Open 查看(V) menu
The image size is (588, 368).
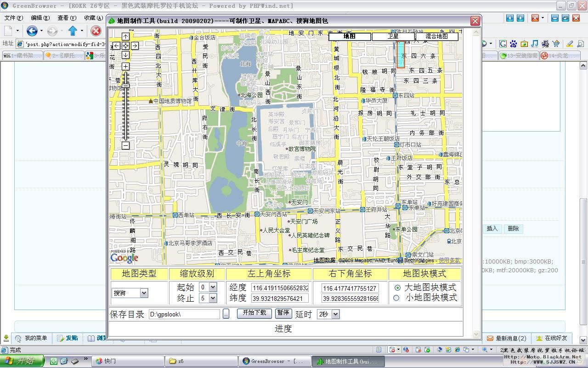[67, 18]
